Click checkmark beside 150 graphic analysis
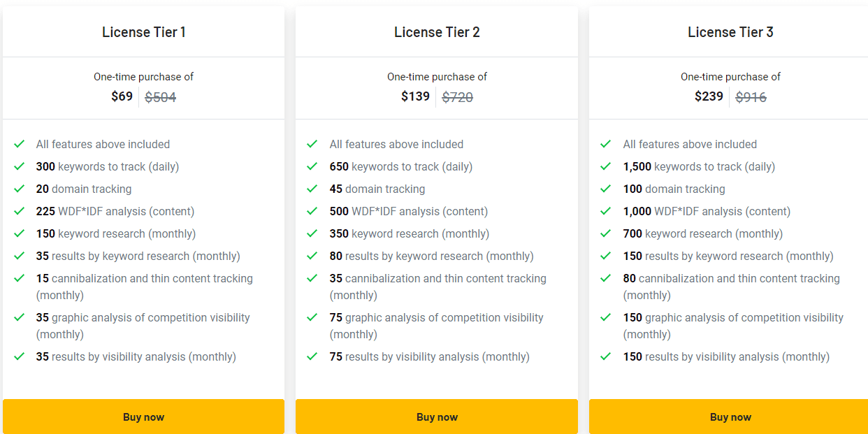The image size is (868, 434). [606, 317]
